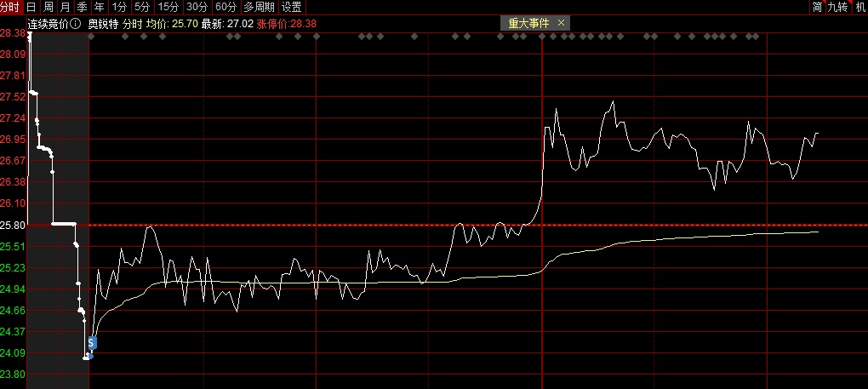Toggle the 九转 indicator
This screenshot has width=868, height=389.
[x=837, y=7]
